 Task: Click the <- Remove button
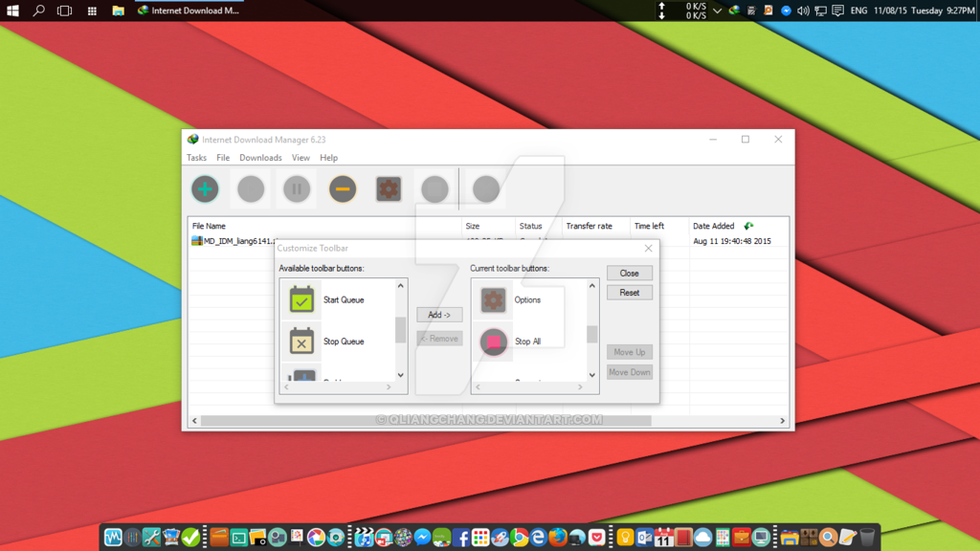point(439,339)
